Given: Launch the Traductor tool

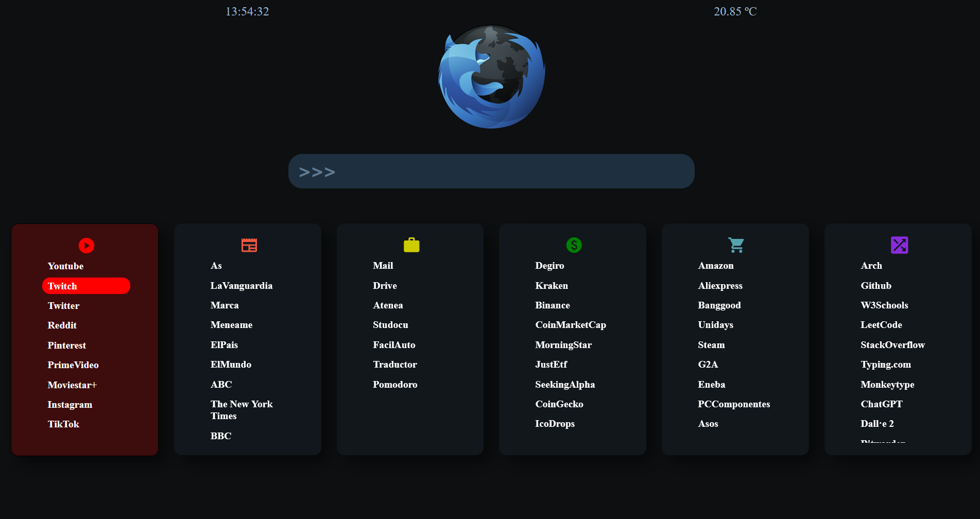Looking at the screenshot, I should (395, 365).
